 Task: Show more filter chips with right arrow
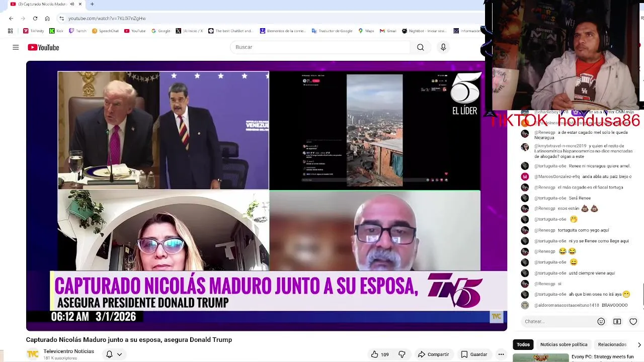639,344
